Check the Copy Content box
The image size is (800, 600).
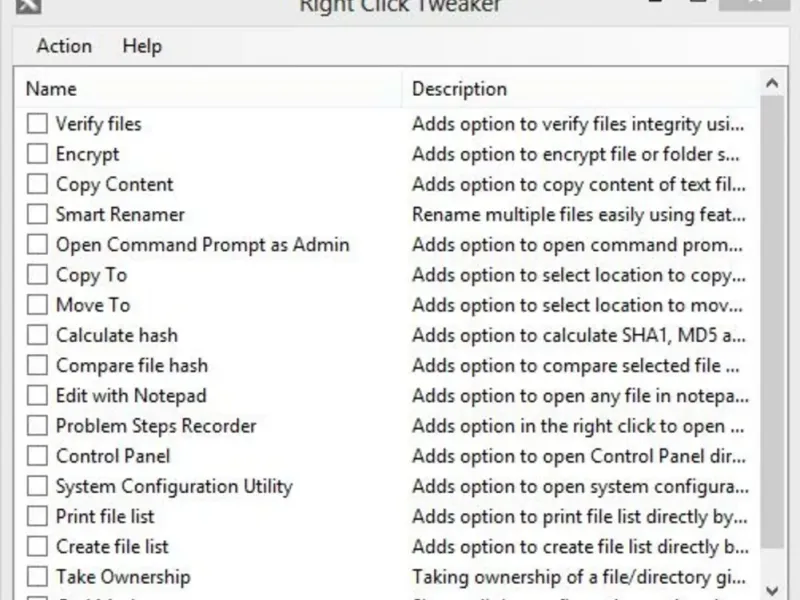click(38, 184)
